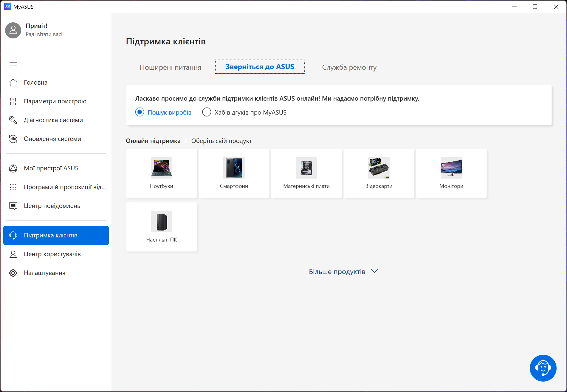Click the device settings sliders icon
Screen dimensions: 567x392
tap(13, 101)
